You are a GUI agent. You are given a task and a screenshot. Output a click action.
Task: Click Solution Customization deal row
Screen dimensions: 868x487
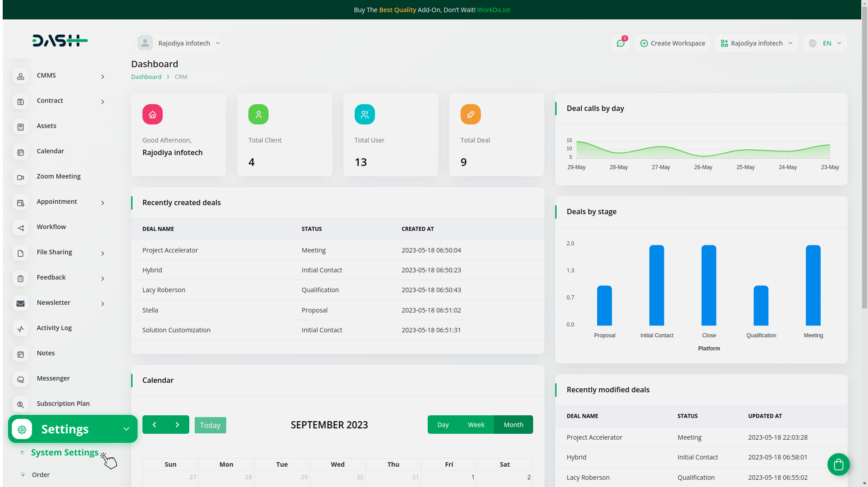pyautogui.click(x=338, y=330)
